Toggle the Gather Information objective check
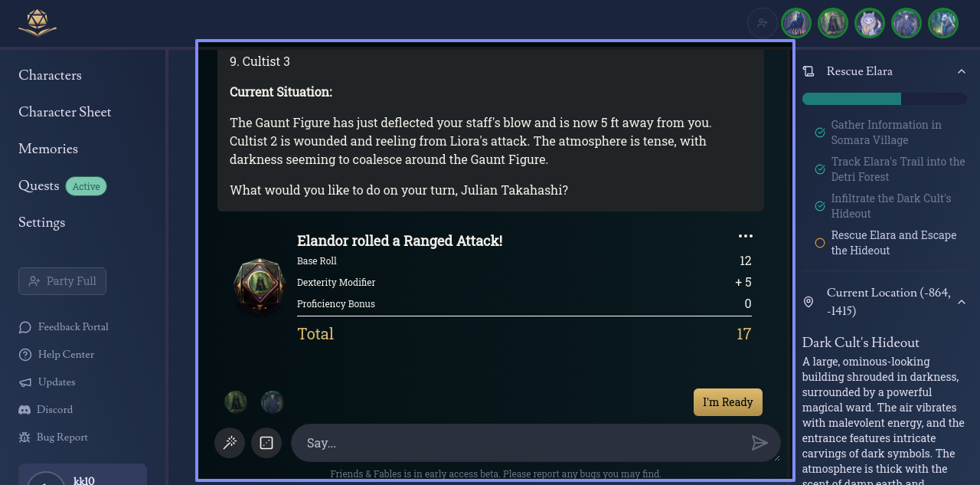 point(820,133)
